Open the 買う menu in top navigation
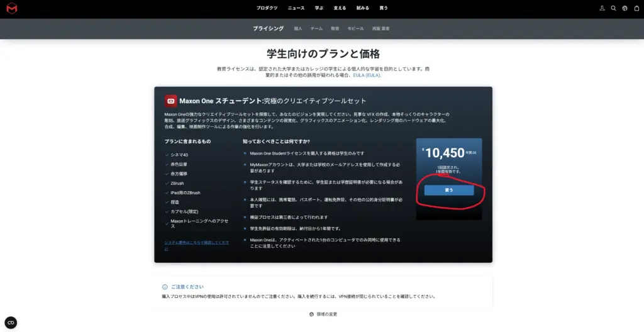This screenshot has height=332, width=644. [x=384, y=8]
